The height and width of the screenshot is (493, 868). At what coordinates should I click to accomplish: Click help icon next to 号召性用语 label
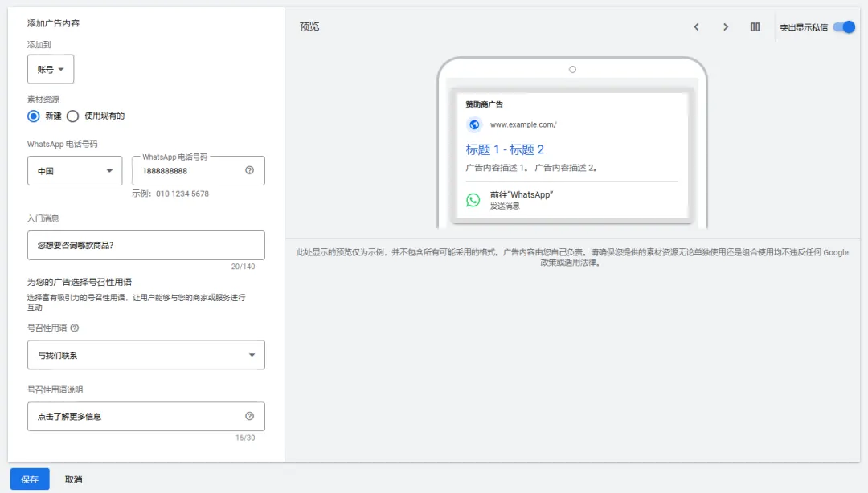pos(75,328)
